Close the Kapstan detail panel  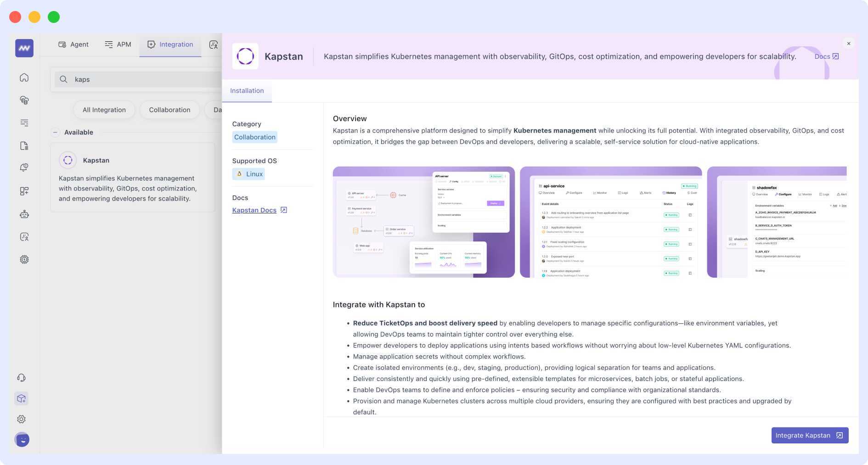(x=849, y=44)
